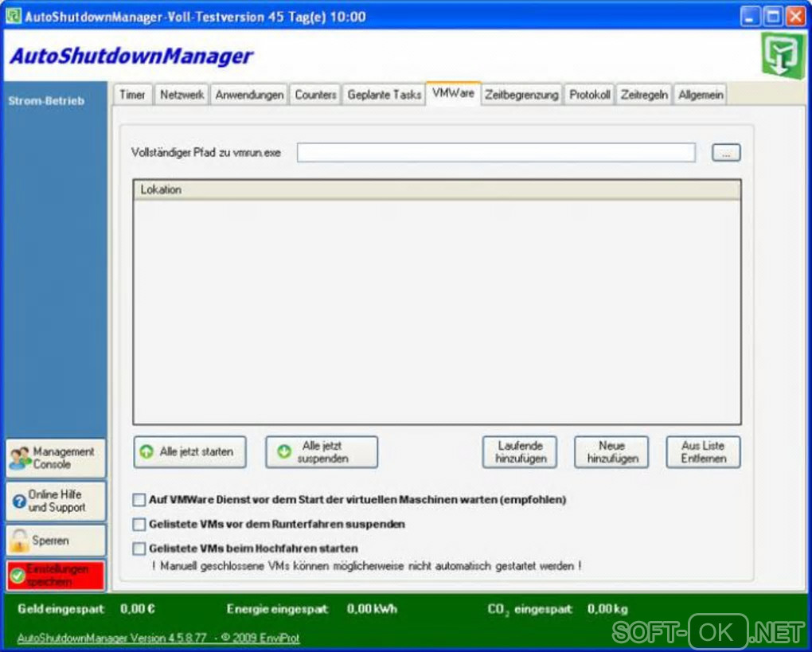Save settings with Einstellungen speichern

(56, 575)
